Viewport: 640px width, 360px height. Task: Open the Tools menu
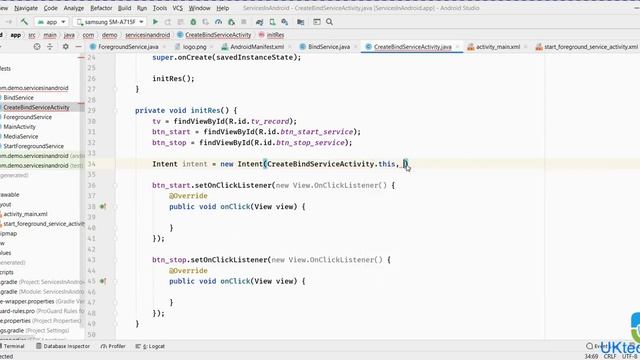(160, 8)
